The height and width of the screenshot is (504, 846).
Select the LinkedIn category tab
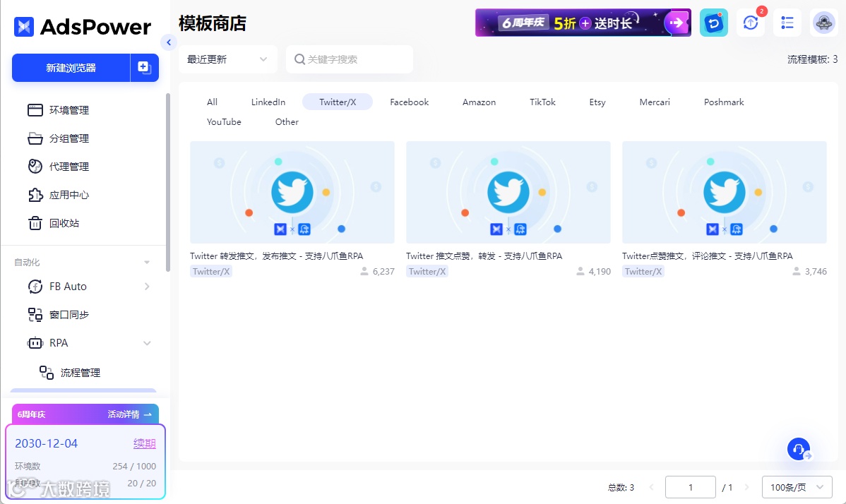point(268,102)
